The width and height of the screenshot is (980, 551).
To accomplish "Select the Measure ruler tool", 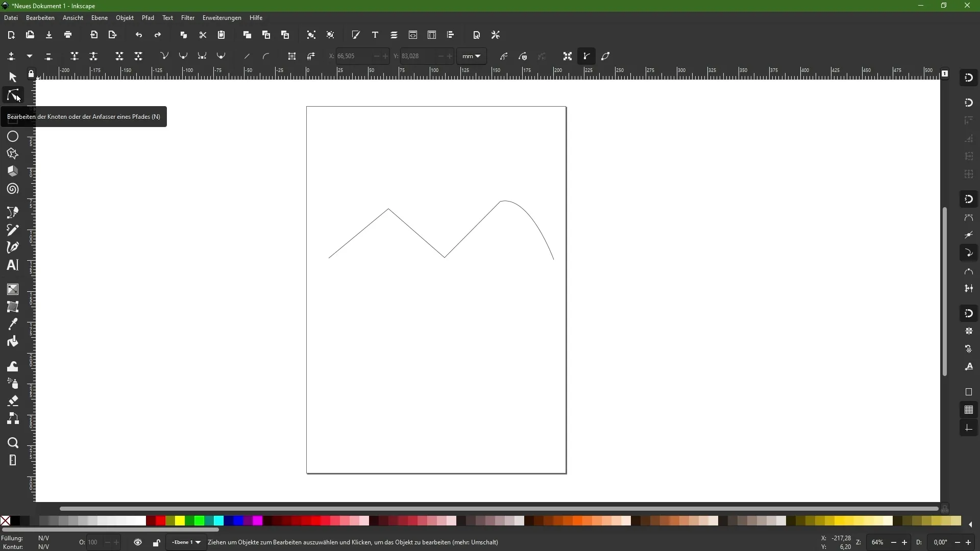I will [13, 461].
